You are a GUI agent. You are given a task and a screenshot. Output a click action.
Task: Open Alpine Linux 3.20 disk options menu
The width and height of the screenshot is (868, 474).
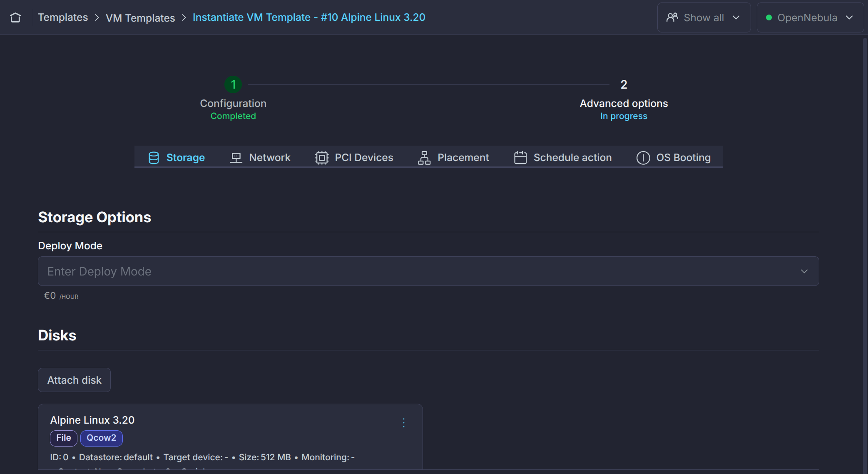coord(403,423)
